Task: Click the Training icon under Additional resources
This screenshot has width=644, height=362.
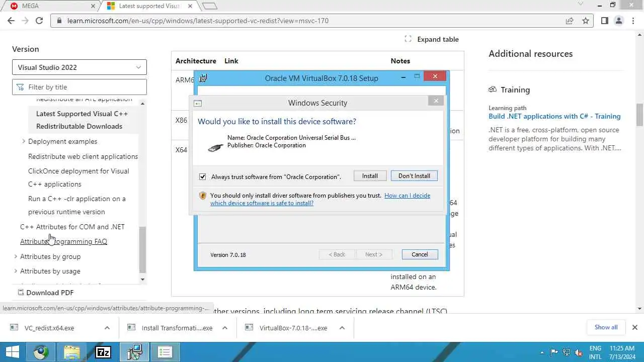Action: [x=493, y=89]
